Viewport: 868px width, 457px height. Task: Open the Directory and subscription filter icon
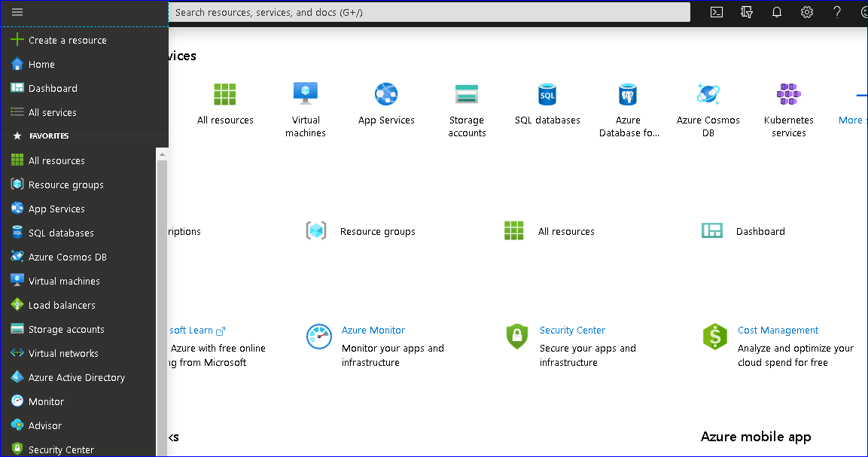pyautogui.click(x=747, y=12)
